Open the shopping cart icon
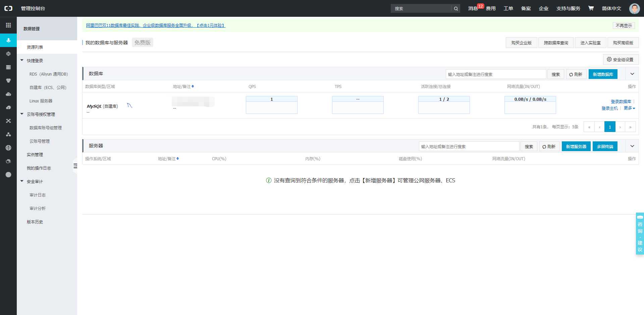This screenshot has width=644, height=315. pos(591,8)
